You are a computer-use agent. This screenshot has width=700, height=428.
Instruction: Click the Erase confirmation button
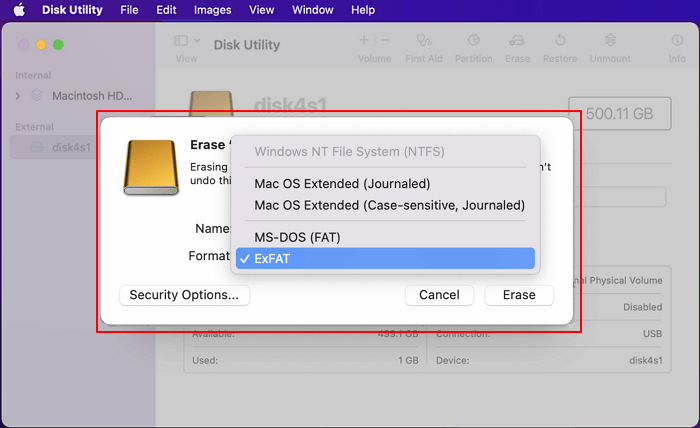pyautogui.click(x=519, y=295)
